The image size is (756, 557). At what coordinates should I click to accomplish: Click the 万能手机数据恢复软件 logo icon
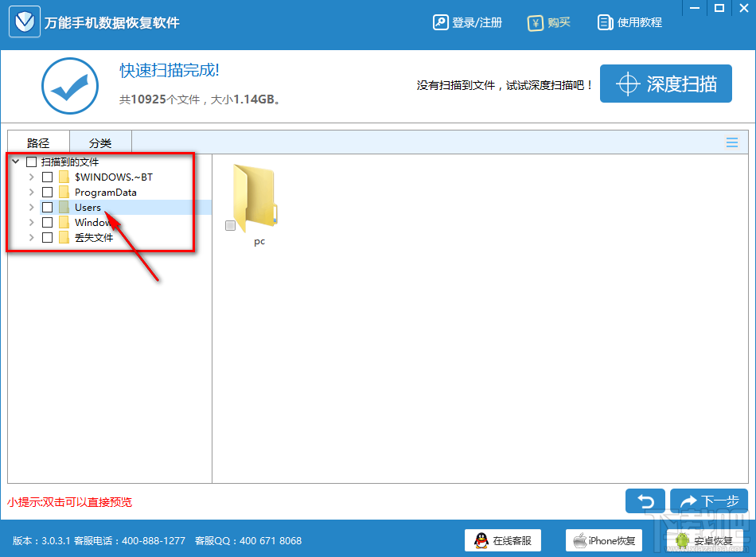tap(24, 21)
